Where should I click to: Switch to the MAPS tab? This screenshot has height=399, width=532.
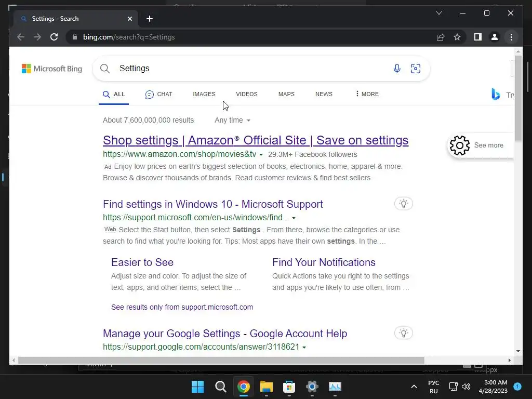[x=286, y=94]
